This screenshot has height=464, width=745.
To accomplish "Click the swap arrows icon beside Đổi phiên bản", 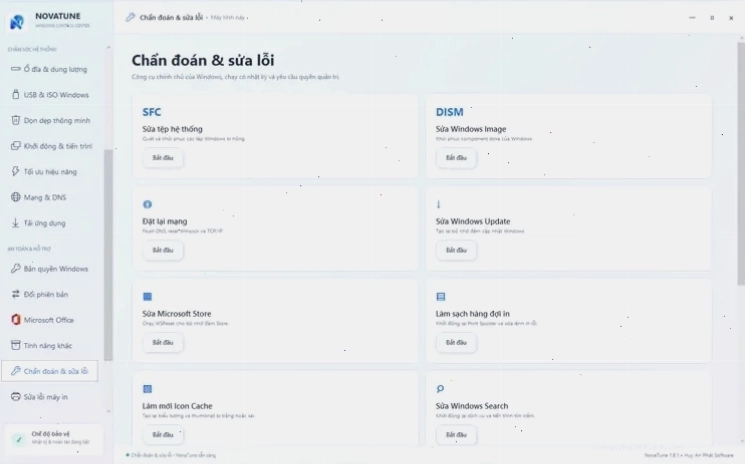I will point(16,294).
